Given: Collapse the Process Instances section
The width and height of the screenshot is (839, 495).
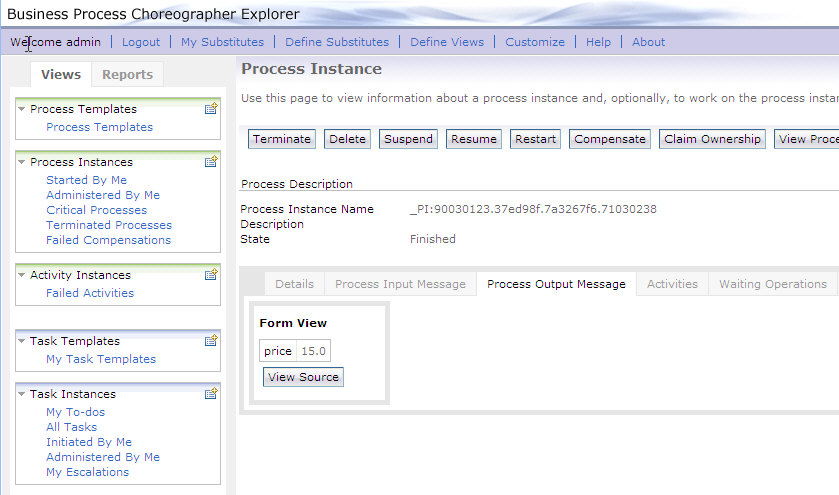Looking at the screenshot, I should (x=21, y=162).
